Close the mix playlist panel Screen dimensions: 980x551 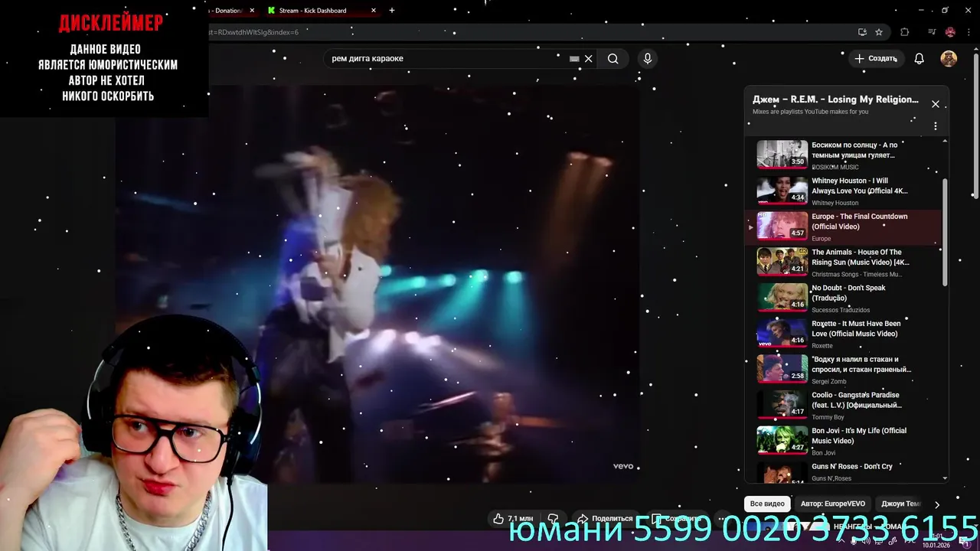click(x=935, y=104)
